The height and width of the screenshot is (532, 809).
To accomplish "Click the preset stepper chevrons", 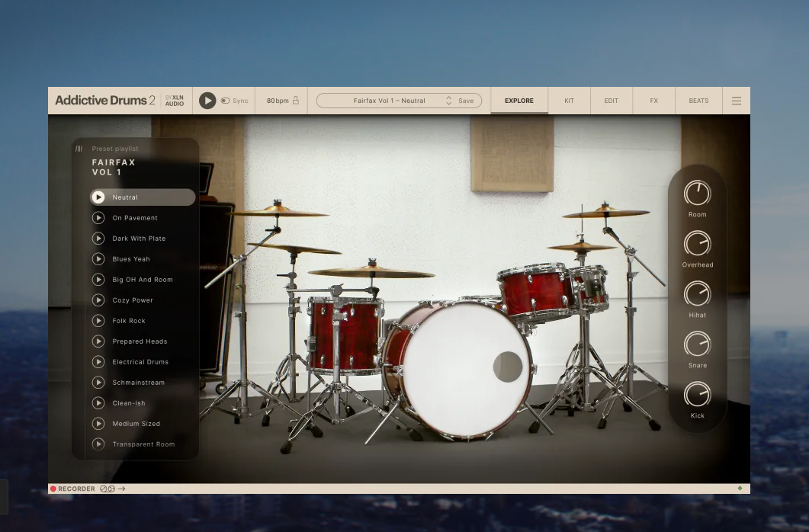I will [x=449, y=100].
